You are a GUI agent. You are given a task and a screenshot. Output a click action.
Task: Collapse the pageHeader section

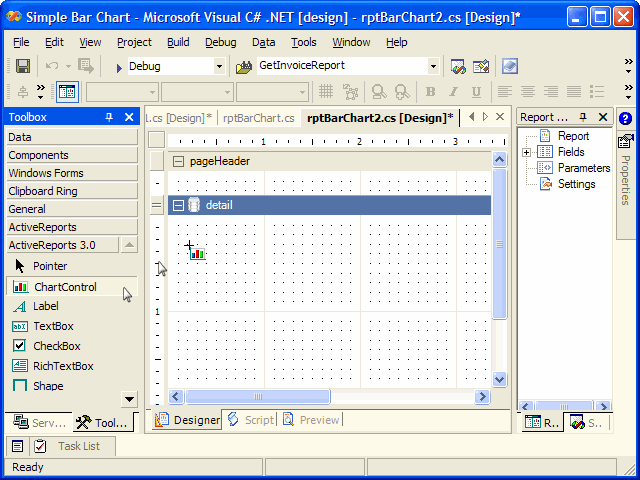[x=178, y=161]
